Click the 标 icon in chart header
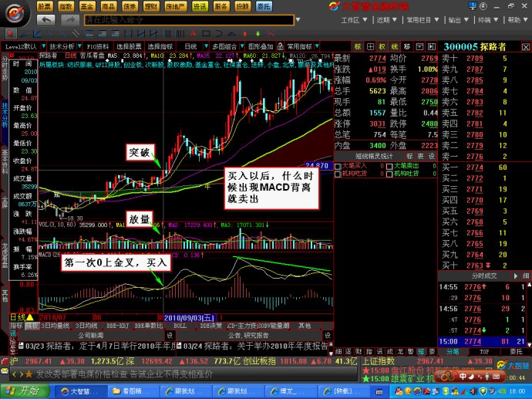 tap(358, 46)
